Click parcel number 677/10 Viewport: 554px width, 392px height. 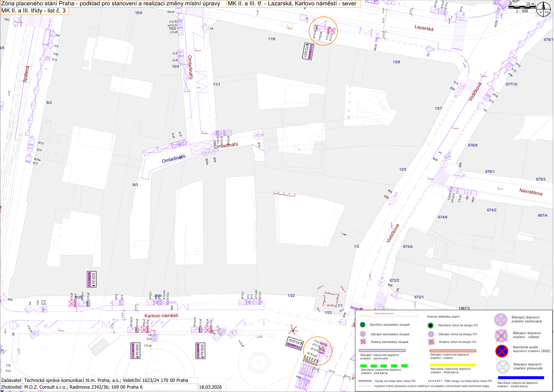click(x=512, y=84)
